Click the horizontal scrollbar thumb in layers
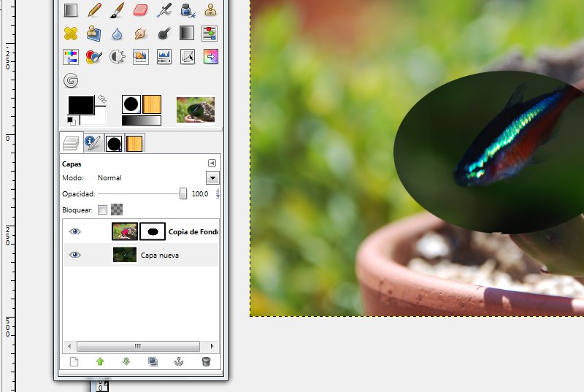The width and height of the screenshot is (584, 392). click(x=138, y=346)
